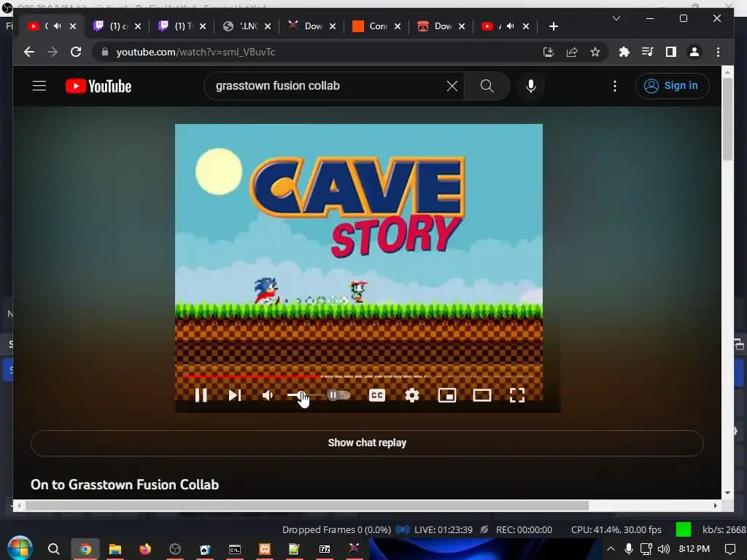Run the search with the magnifier button

[487, 86]
